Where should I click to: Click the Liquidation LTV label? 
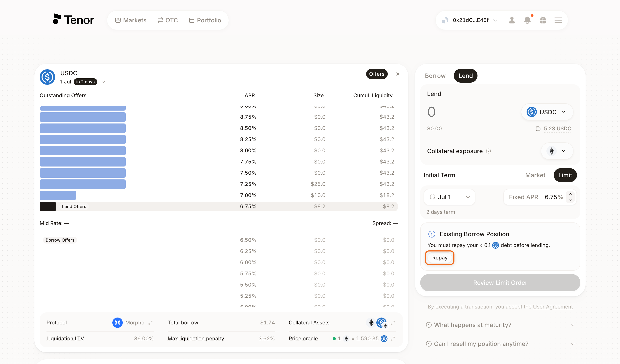pos(65,339)
